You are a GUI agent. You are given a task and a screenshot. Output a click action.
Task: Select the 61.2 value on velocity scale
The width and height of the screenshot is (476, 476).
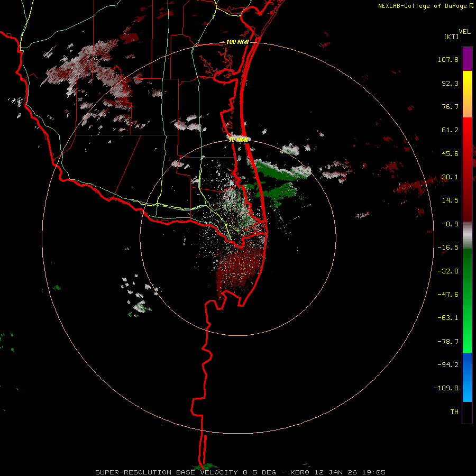(x=450, y=130)
